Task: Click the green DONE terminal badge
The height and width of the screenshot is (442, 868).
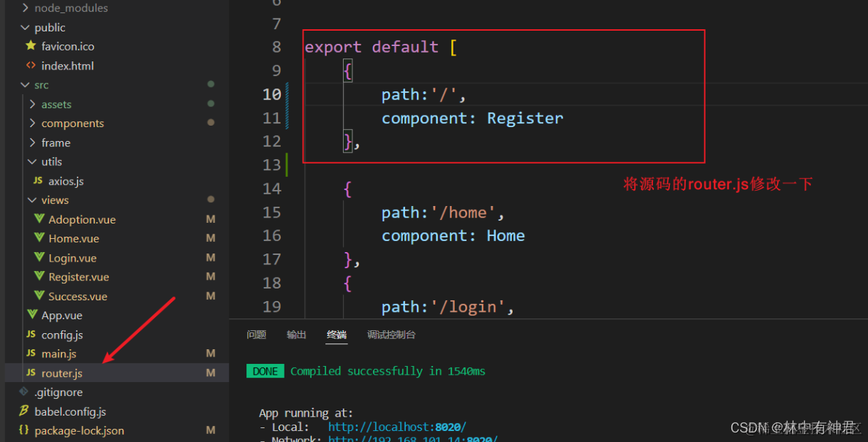Action: point(265,371)
